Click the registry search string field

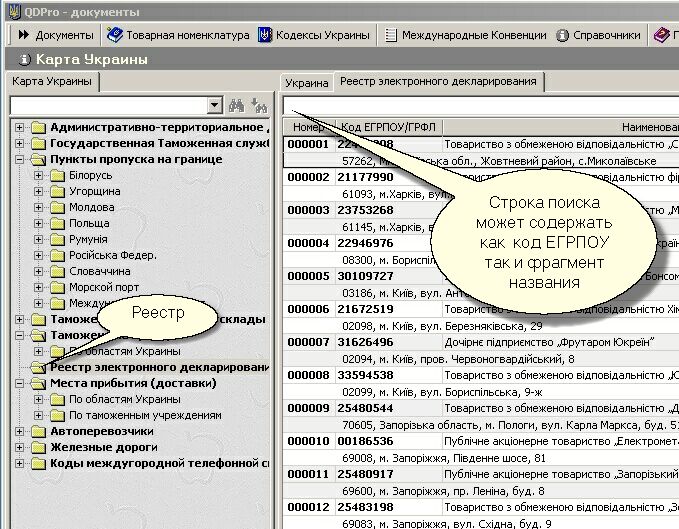pyautogui.click(x=481, y=106)
